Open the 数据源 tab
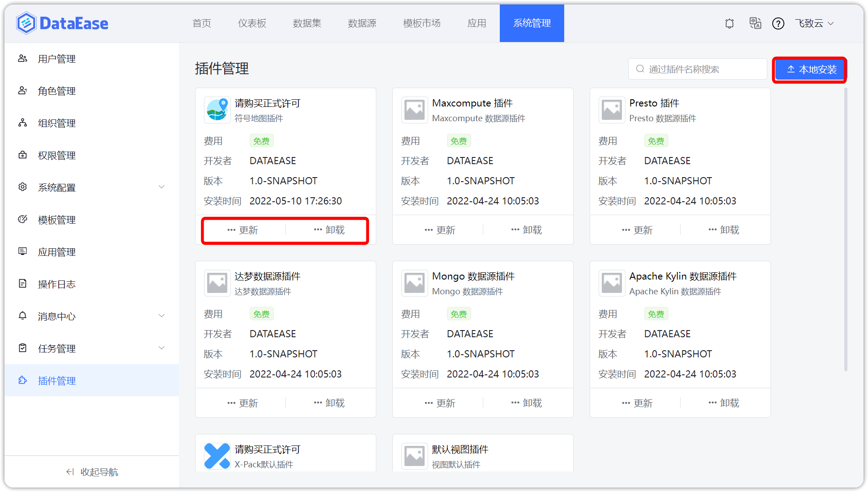 [x=362, y=23]
